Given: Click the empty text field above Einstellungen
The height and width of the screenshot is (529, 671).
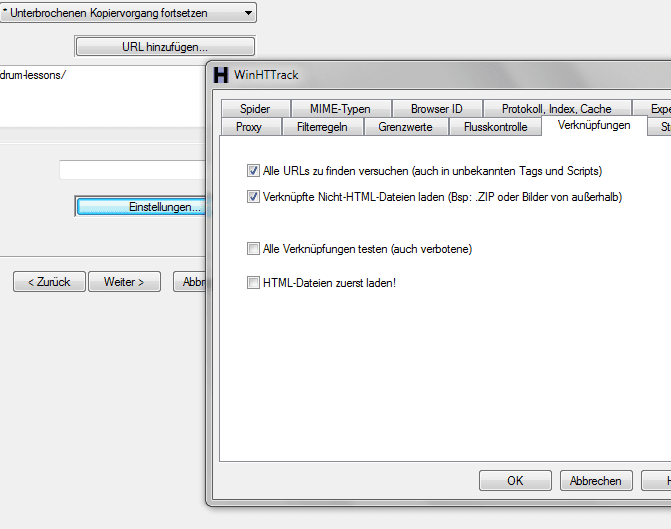Looking at the screenshot, I should 133,170.
